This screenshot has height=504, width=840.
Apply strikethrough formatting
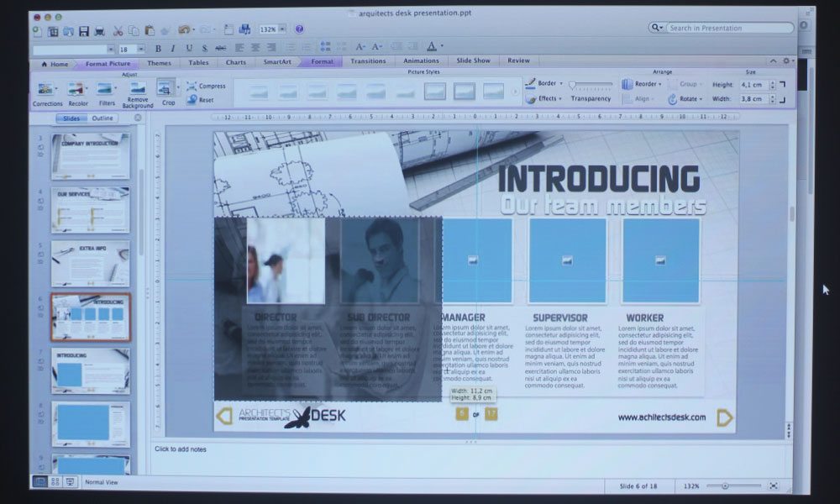pos(220,48)
